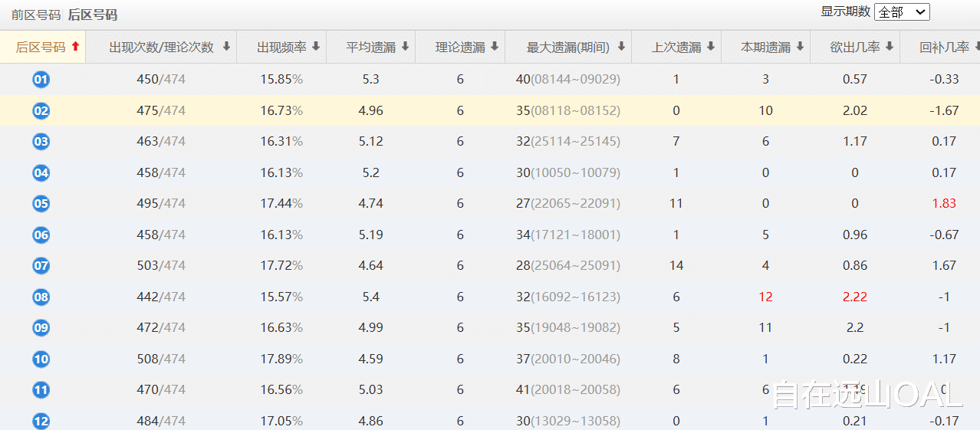
Task: Click the number ball 08
Action: (x=41, y=297)
